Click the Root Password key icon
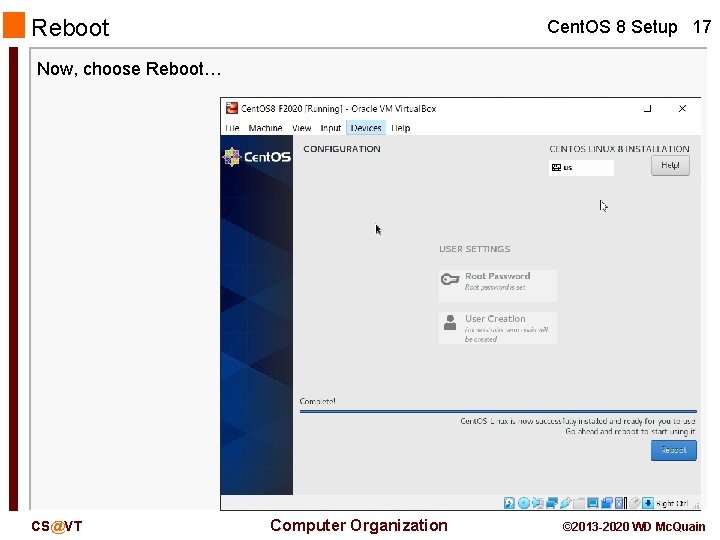This screenshot has height=540, width=720. point(450,279)
